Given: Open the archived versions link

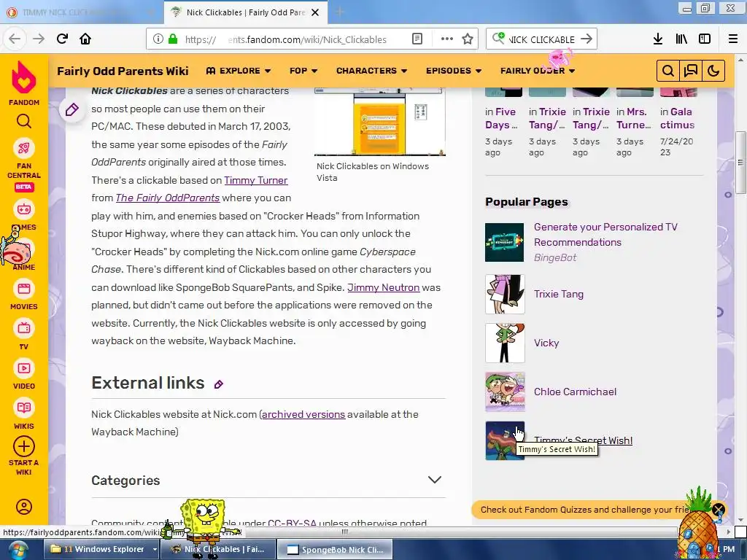Looking at the screenshot, I should 303,414.
